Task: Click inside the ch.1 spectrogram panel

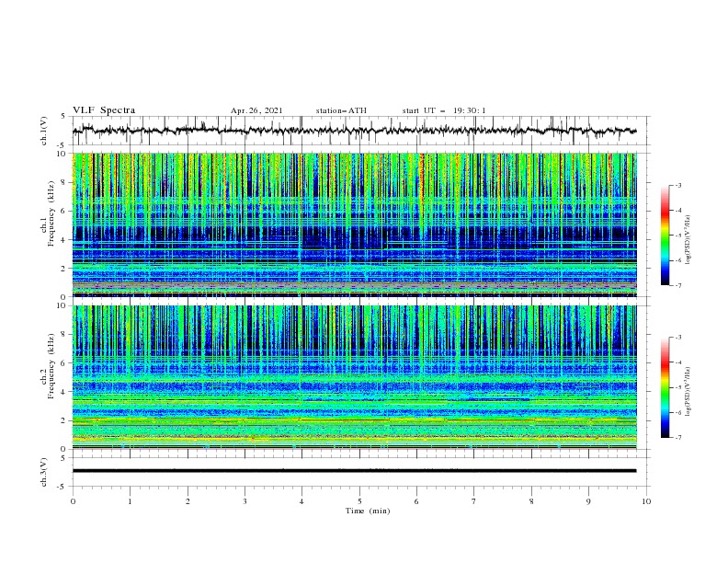Action: pos(355,224)
